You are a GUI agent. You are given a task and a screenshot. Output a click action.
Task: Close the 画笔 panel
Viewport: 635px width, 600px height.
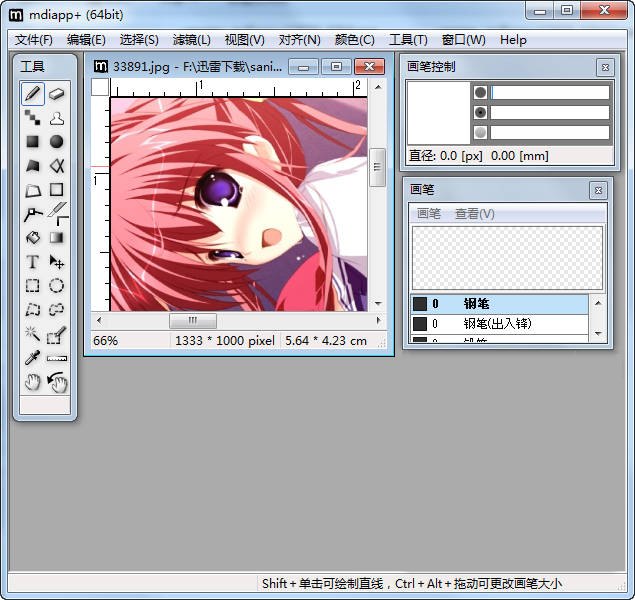(598, 190)
